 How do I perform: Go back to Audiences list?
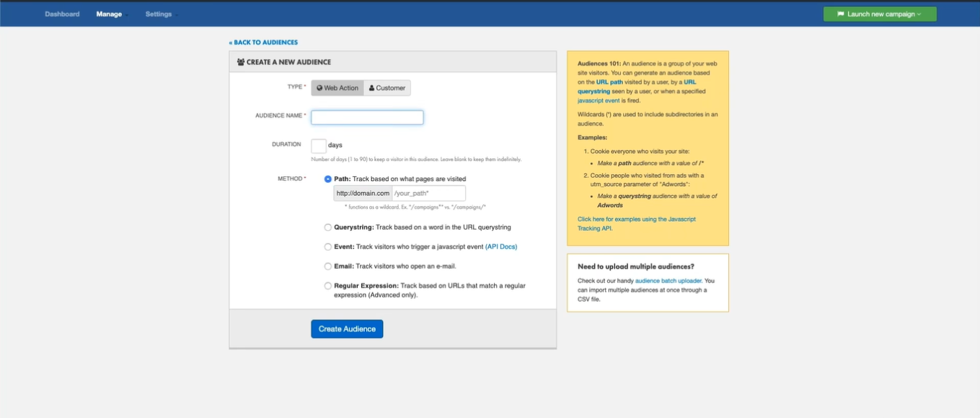pyautogui.click(x=263, y=43)
